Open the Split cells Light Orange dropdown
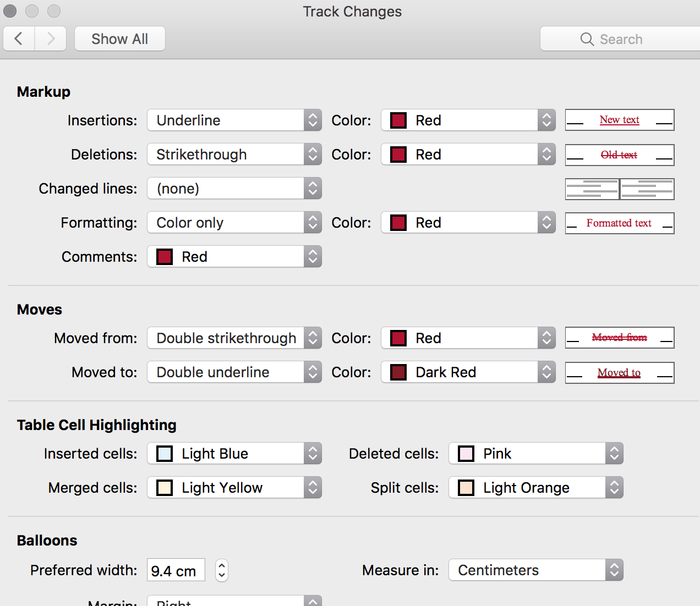Screen dimensions: 700x606 535,488
